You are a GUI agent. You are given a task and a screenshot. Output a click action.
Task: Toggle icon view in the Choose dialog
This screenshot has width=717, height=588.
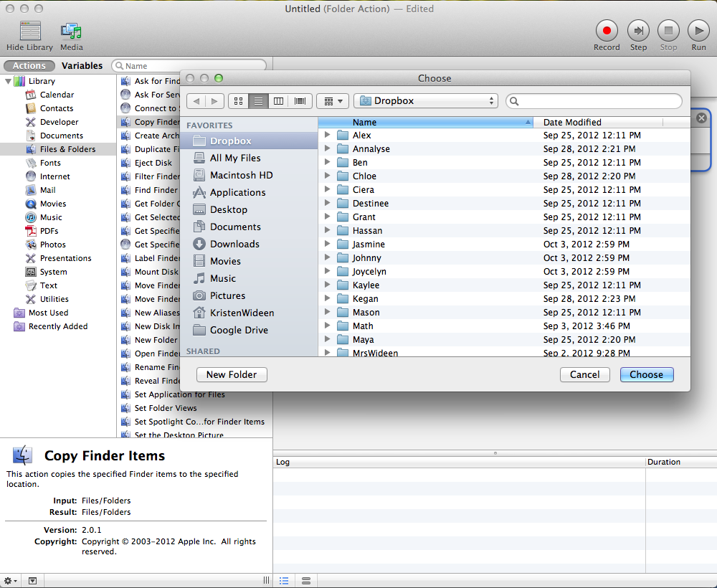click(238, 101)
